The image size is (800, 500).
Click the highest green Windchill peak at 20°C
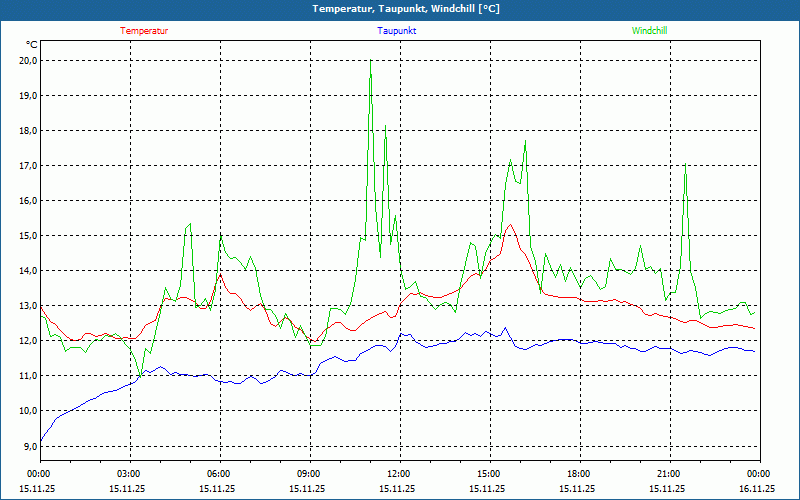click(x=371, y=61)
